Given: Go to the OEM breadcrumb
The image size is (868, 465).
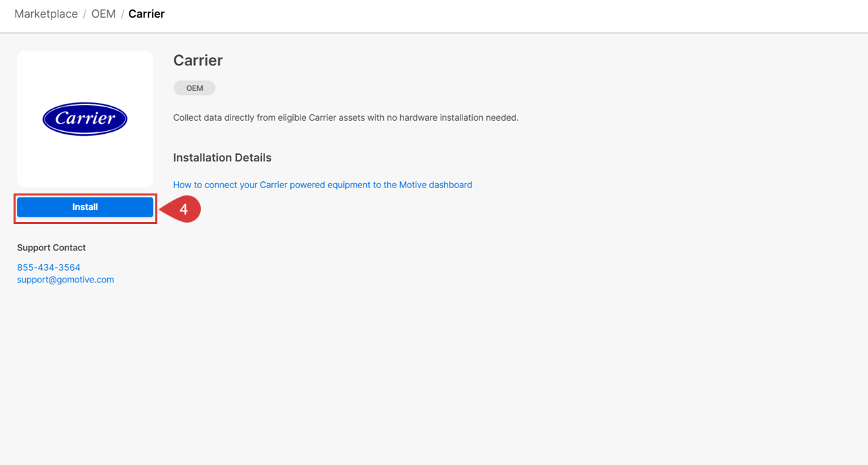Looking at the screenshot, I should point(103,14).
